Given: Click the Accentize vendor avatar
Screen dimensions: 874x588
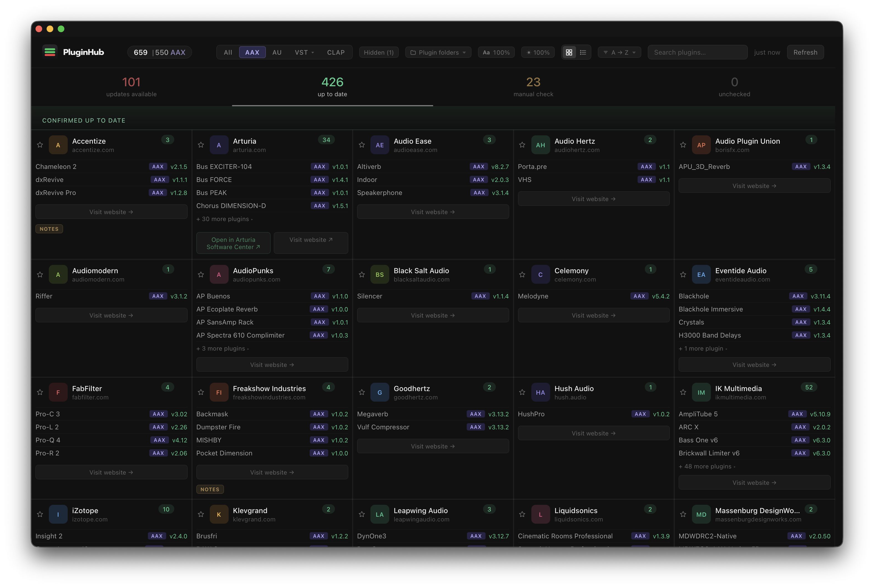Looking at the screenshot, I should (x=58, y=145).
